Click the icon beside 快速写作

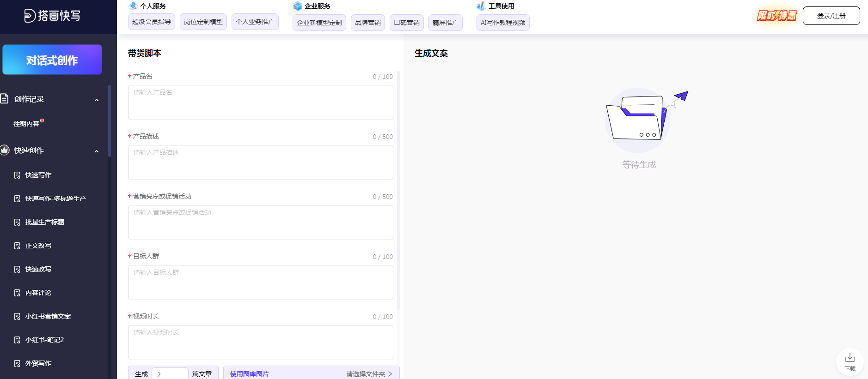pos(17,175)
